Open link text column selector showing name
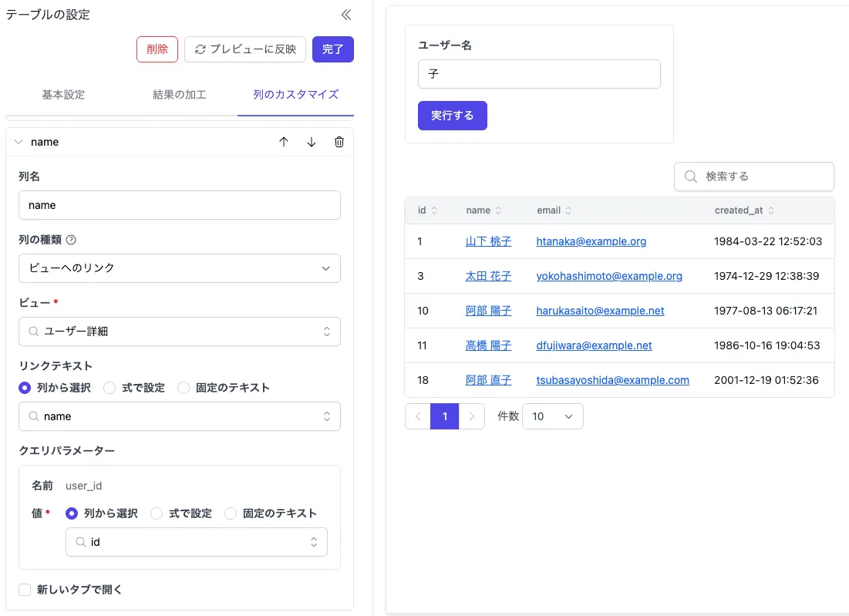Viewport: 849px width, 616px height. (179, 416)
